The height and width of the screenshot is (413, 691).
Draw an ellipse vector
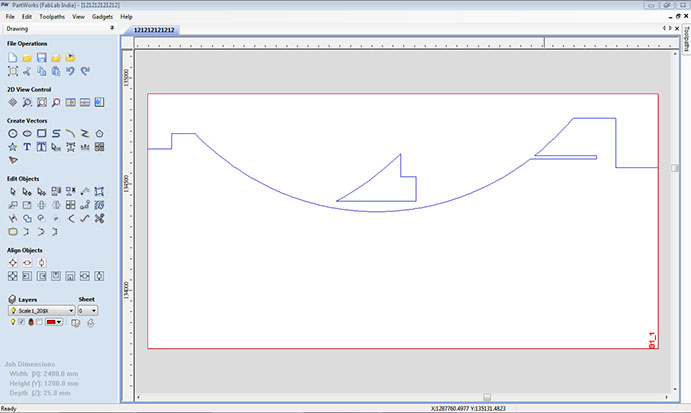[27, 133]
